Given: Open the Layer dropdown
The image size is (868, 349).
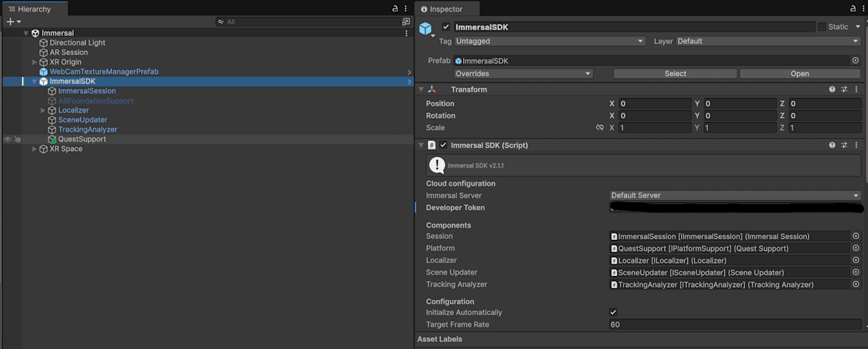Looking at the screenshot, I should pos(768,41).
